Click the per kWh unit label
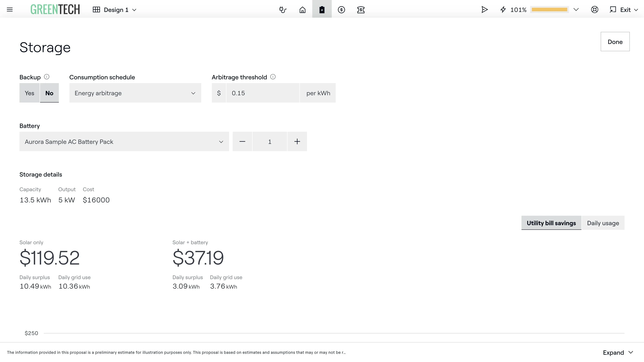Screen dimensions: 644x362 (318, 93)
